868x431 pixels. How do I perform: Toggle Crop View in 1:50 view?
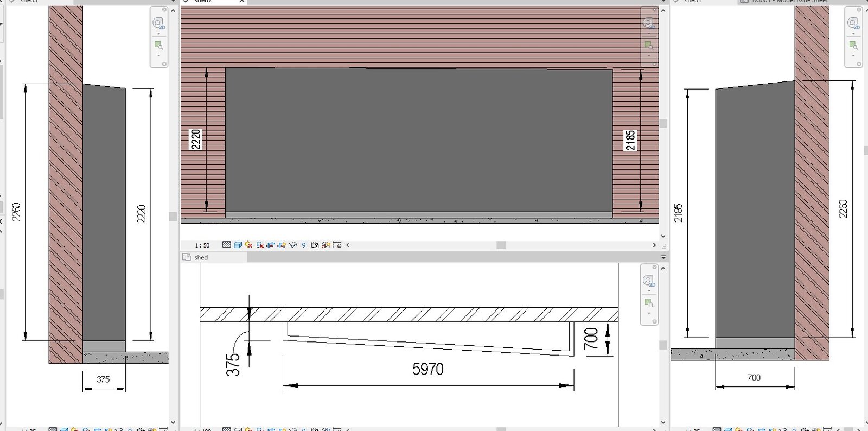coord(271,245)
